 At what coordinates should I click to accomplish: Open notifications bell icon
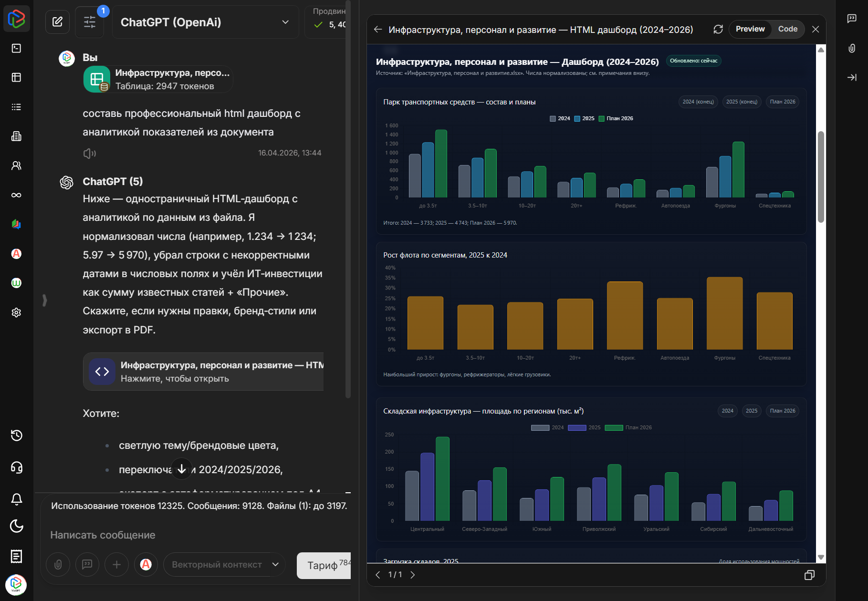[16, 499]
